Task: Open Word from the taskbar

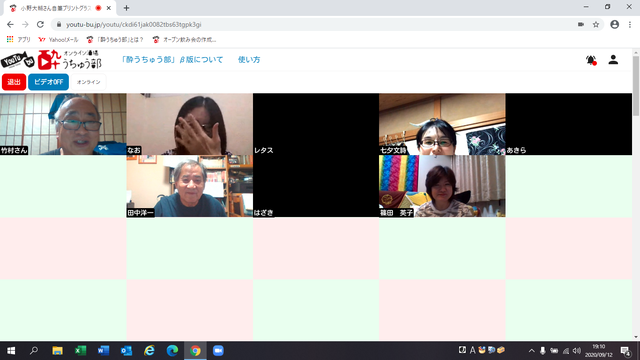Action: point(103,351)
